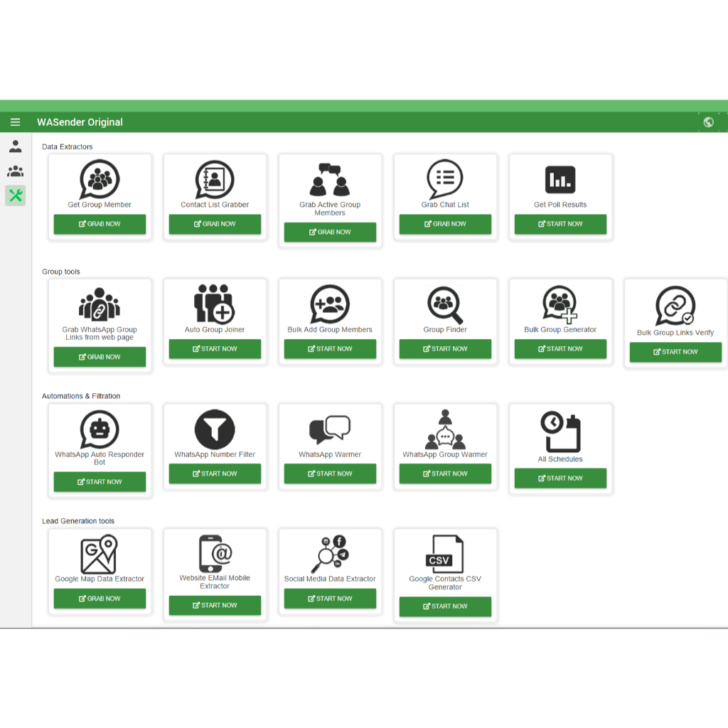Click the Get Group Member icon
Screen dimensions: 728x728
pyautogui.click(x=100, y=179)
